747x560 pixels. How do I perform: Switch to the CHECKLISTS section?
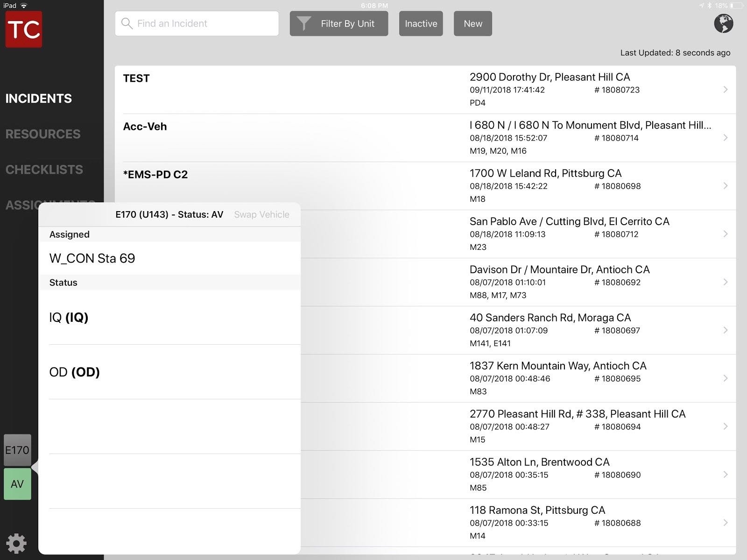pos(44,169)
